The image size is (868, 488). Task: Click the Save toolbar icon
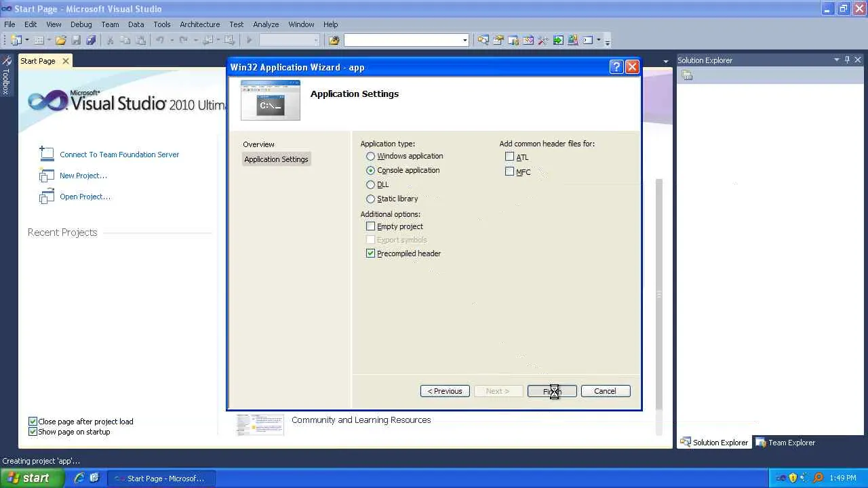coord(76,40)
